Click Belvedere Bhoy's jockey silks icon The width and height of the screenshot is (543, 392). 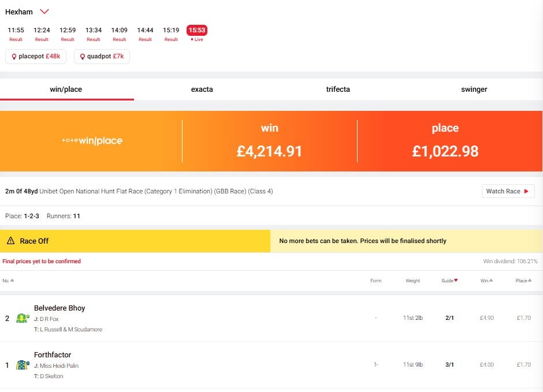coord(21,318)
